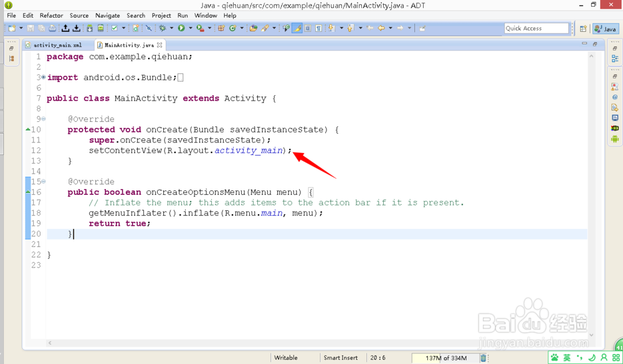
Task: Click the garbage collector trash icon
Action: 483,358
